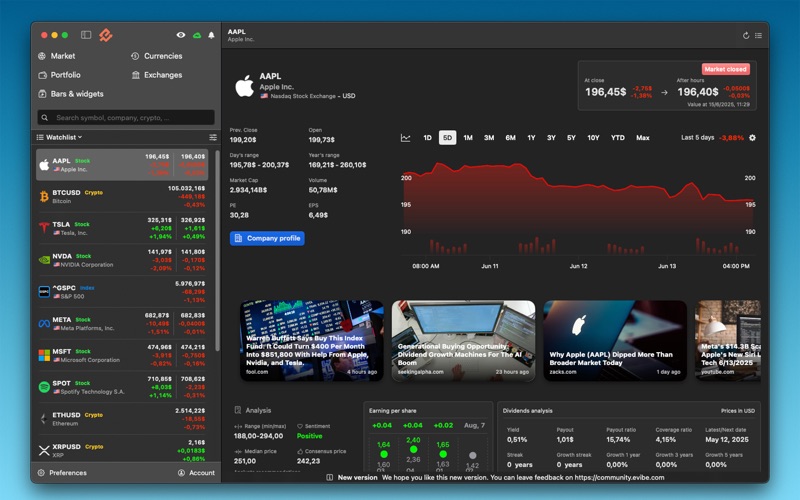Select BTCUSD Bitcoin watchlist row

(122, 196)
